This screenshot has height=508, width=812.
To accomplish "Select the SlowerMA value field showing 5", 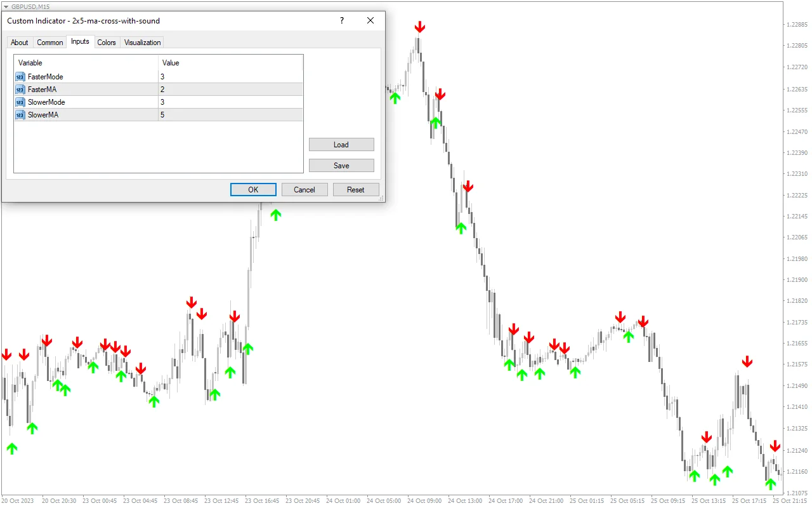I will pyautogui.click(x=190, y=114).
